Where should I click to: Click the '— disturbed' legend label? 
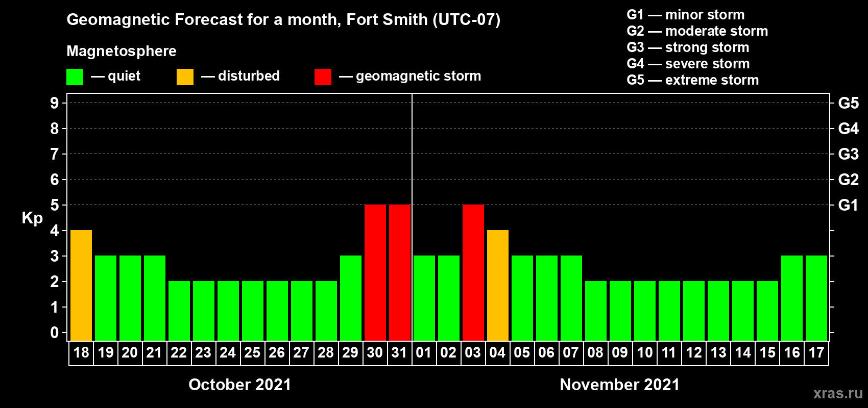[240, 76]
